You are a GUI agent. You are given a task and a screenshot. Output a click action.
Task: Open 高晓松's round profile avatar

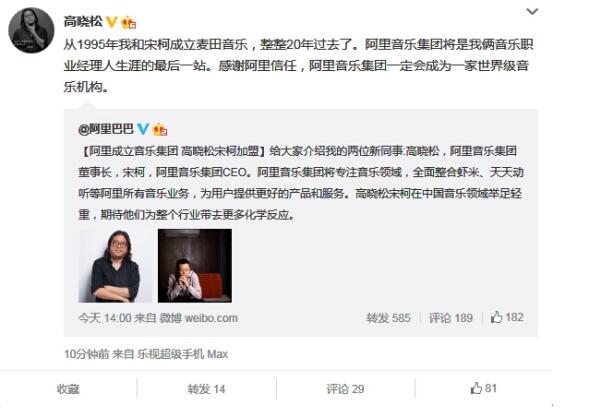click(x=31, y=30)
